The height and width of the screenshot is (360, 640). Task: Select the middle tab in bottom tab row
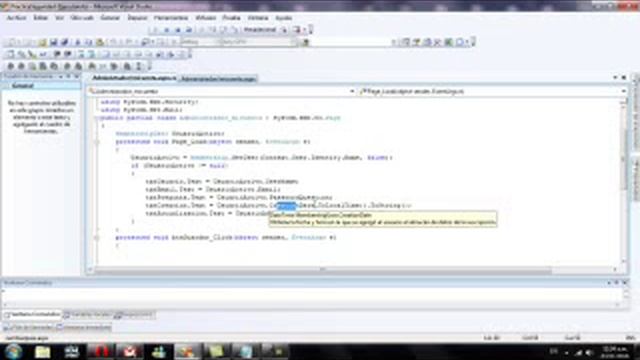point(87,315)
